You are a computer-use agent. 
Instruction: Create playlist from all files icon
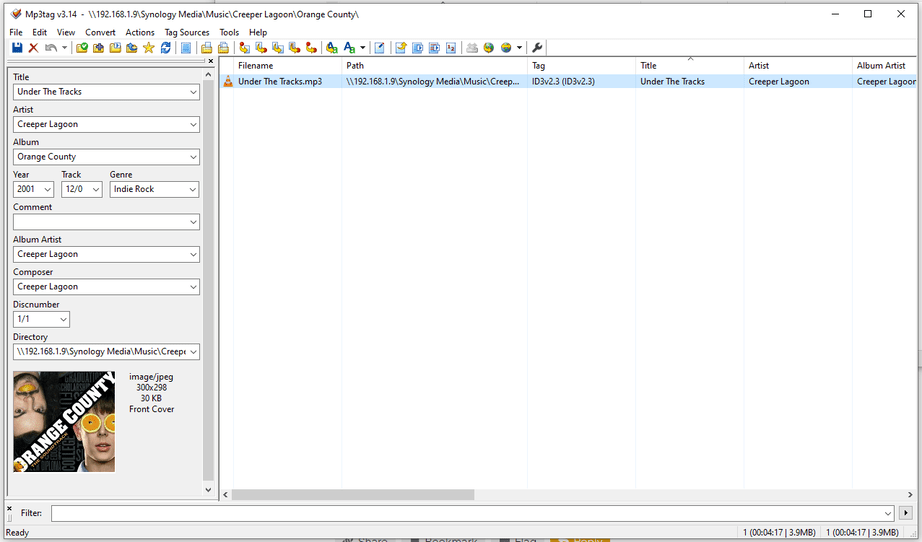(x=206, y=48)
